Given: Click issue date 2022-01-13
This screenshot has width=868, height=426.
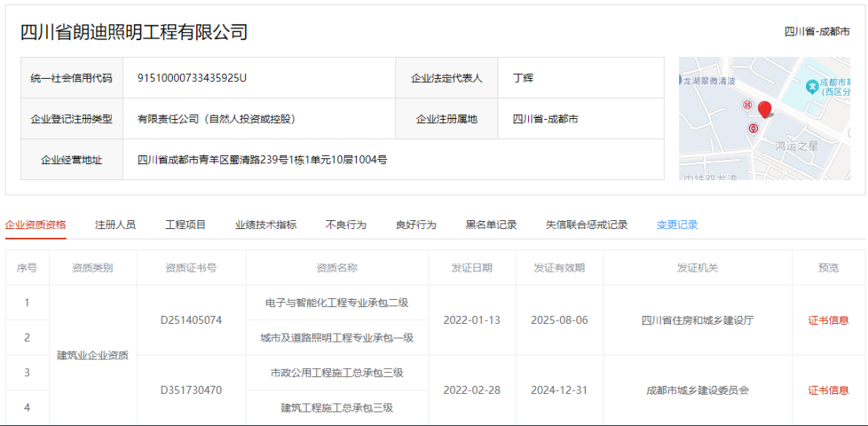Looking at the screenshot, I should [x=472, y=320].
